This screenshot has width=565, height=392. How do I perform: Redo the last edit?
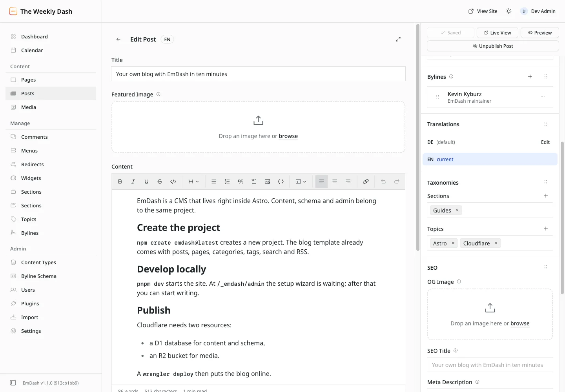click(x=397, y=181)
